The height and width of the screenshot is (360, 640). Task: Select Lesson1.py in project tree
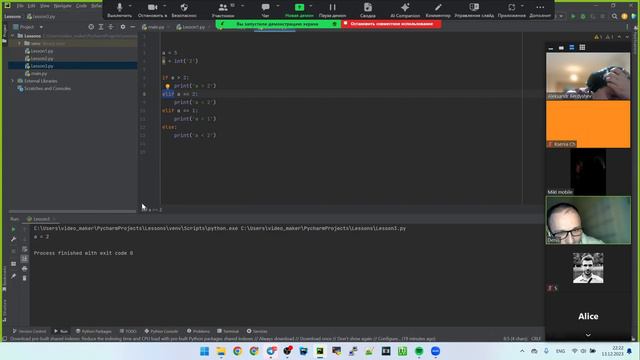[42, 51]
